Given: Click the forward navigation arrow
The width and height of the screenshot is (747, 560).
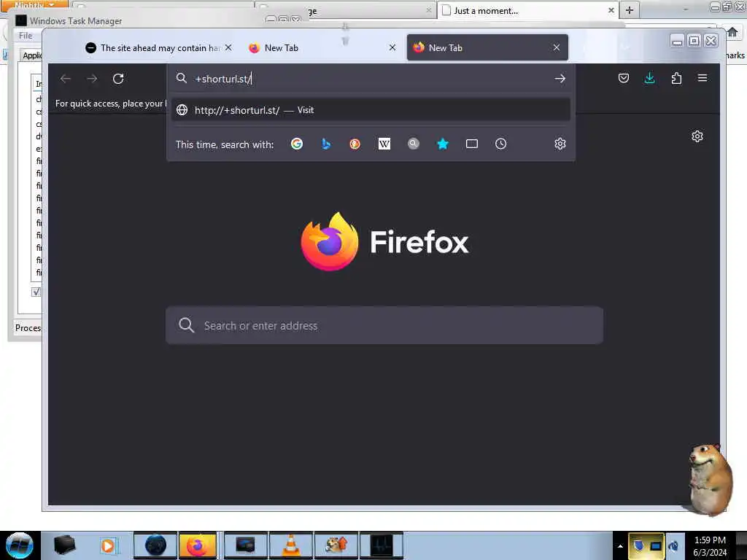Looking at the screenshot, I should click(92, 79).
